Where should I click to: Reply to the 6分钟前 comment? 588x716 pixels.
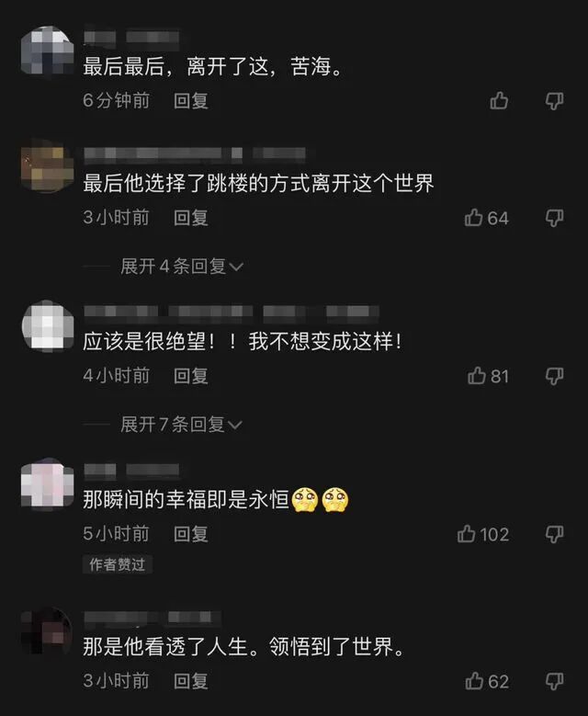(x=191, y=100)
